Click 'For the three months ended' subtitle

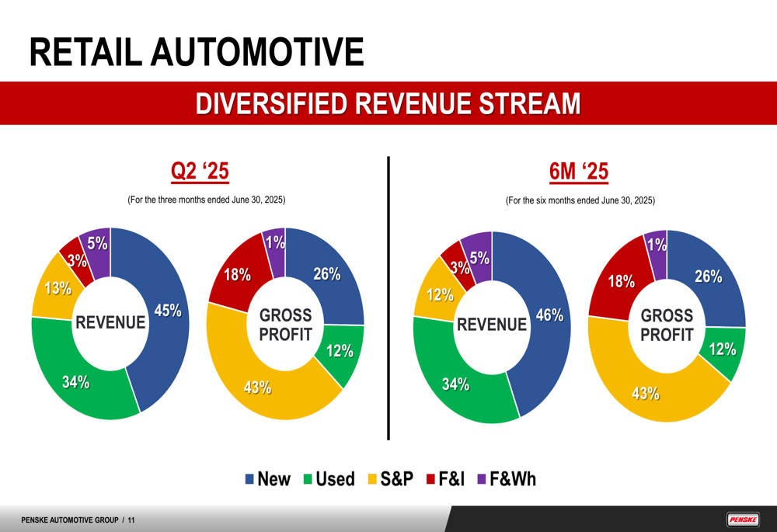click(207, 200)
